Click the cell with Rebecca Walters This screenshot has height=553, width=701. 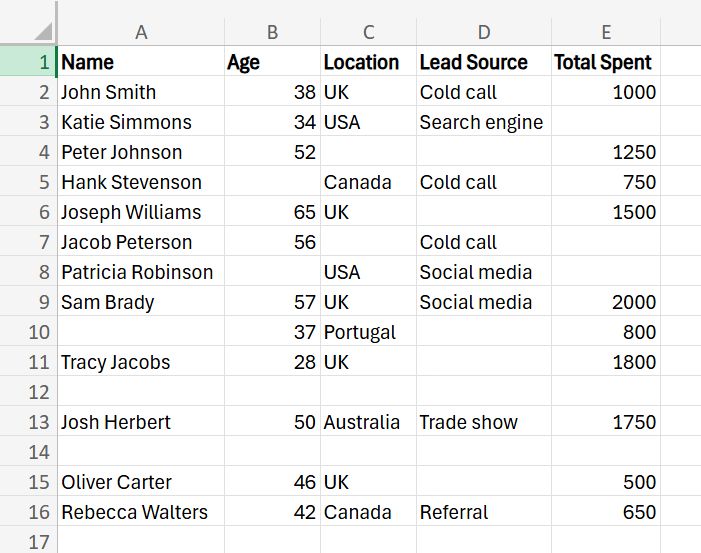click(x=141, y=512)
